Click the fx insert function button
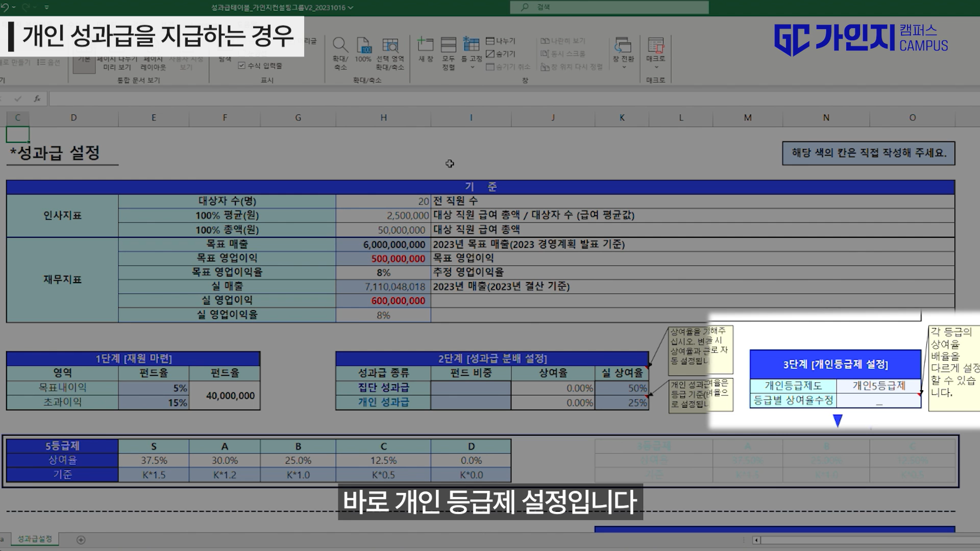The image size is (980, 551). 37,98
